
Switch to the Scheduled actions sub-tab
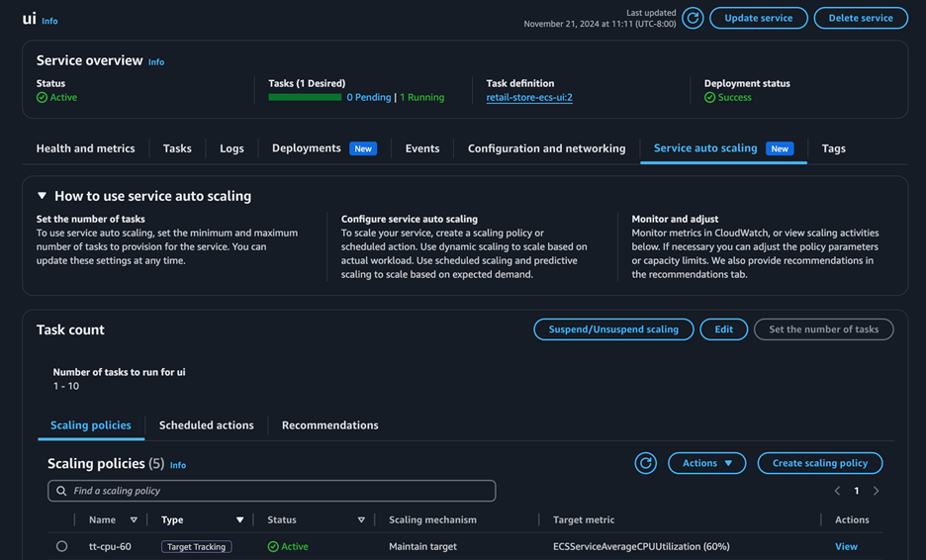[x=206, y=425]
